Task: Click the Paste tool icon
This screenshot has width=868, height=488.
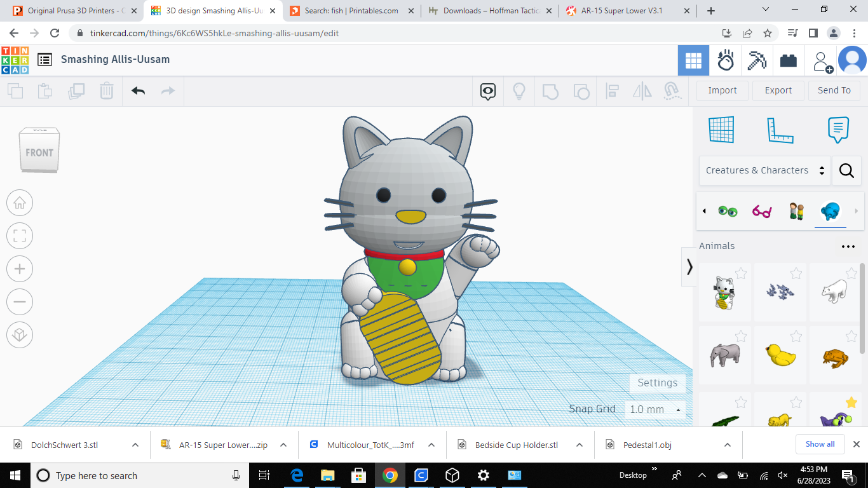Action: (x=45, y=91)
